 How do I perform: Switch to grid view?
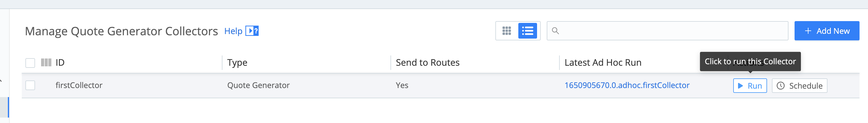(x=507, y=31)
